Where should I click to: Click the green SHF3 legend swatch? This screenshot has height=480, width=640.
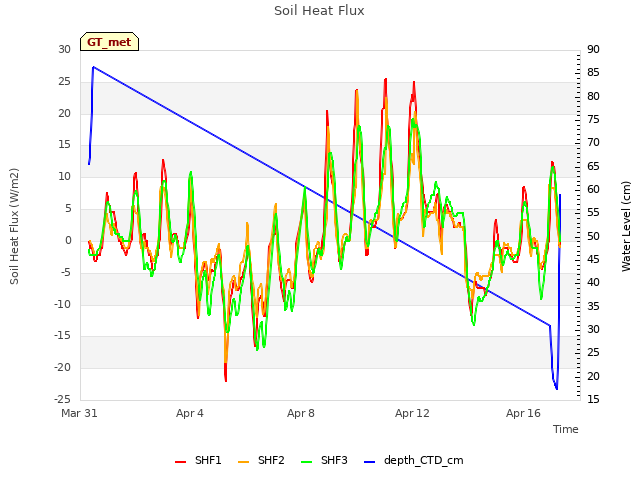tap(306, 462)
